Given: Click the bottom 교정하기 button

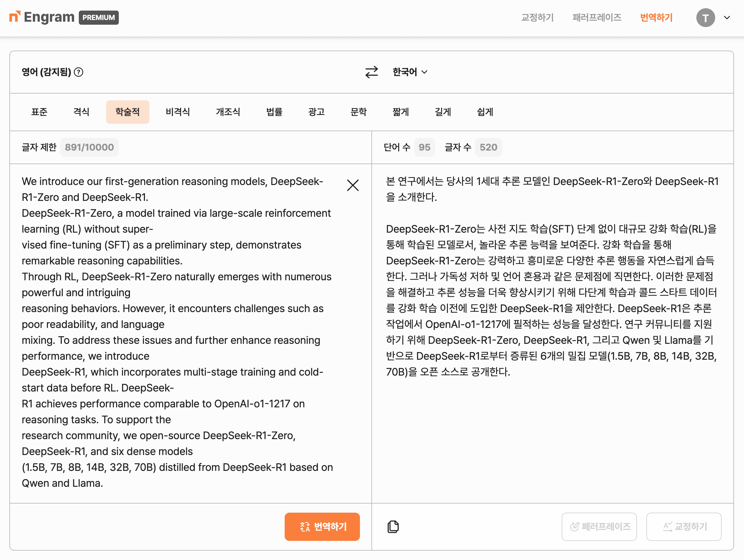Looking at the screenshot, I should point(683,526).
